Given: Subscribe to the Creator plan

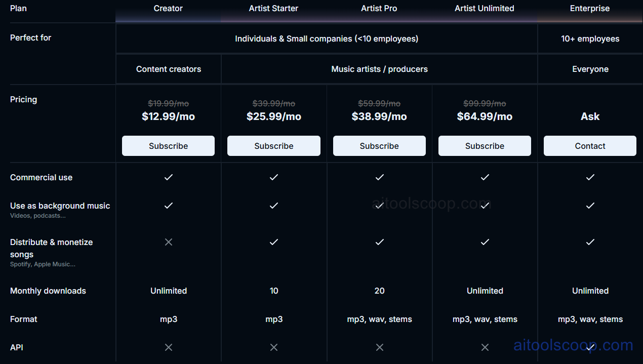Looking at the screenshot, I should coord(168,146).
